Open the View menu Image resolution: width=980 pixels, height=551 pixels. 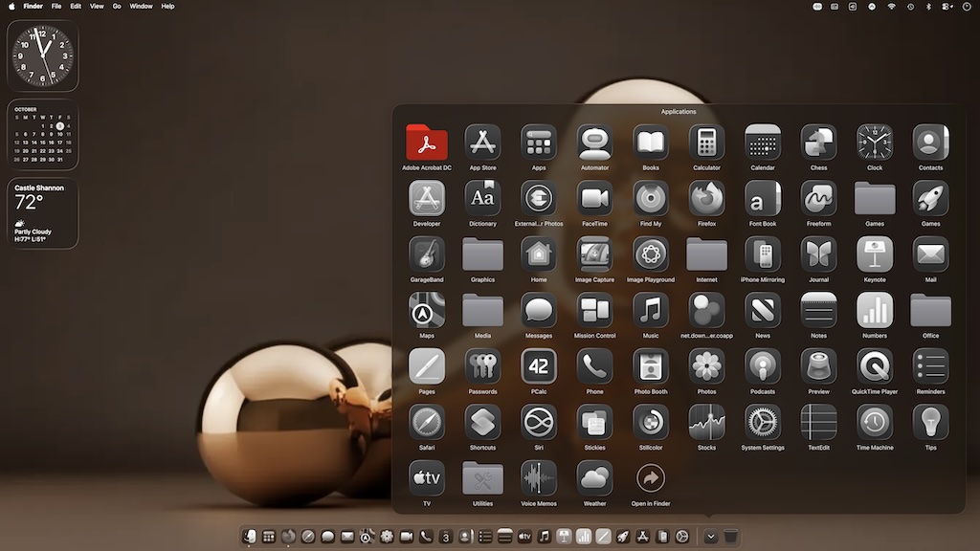coord(97,7)
